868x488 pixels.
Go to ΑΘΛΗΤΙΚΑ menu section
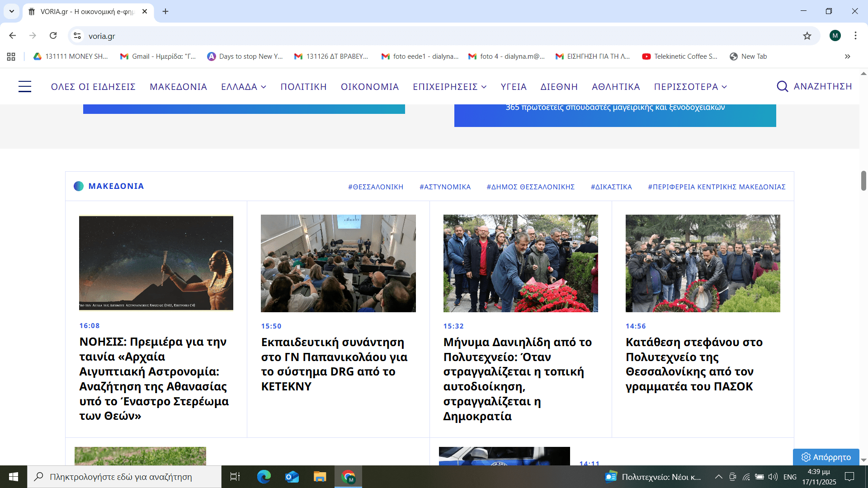[616, 87]
